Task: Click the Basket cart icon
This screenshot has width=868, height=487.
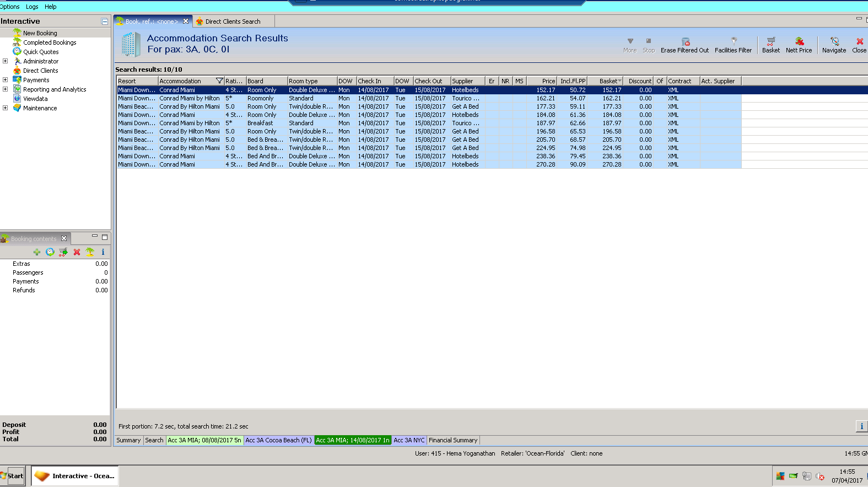Action: 770,41
